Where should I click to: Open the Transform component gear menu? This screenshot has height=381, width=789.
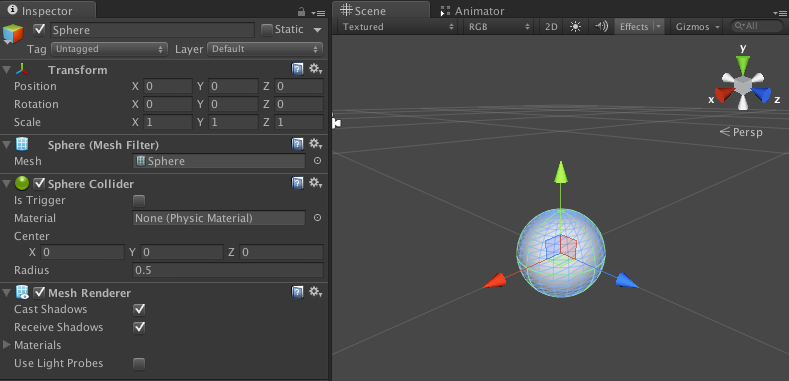pyautogui.click(x=315, y=69)
